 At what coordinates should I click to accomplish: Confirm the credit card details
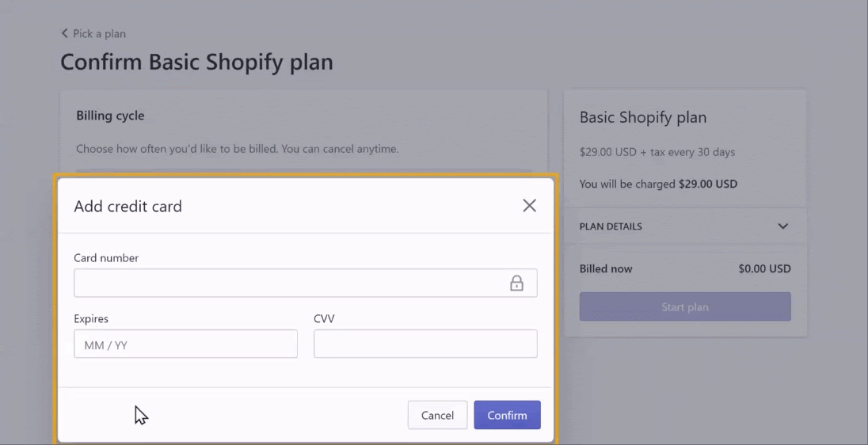click(507, 415)
